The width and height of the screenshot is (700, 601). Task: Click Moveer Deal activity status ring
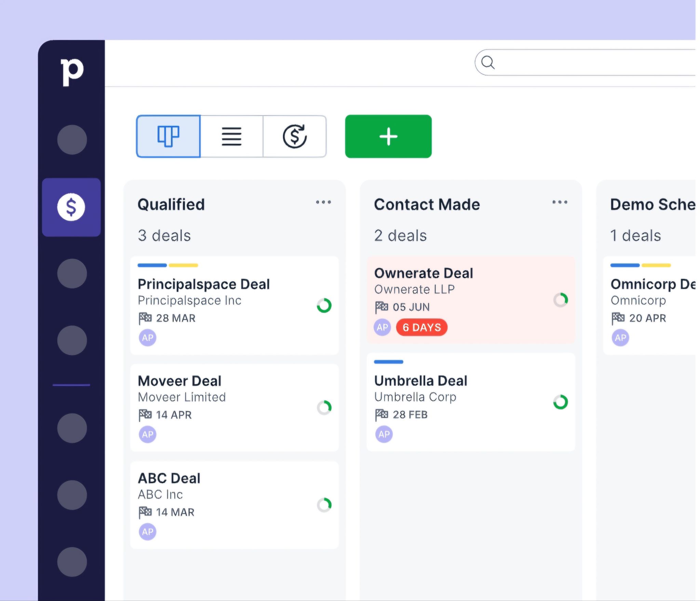[324, 407]
